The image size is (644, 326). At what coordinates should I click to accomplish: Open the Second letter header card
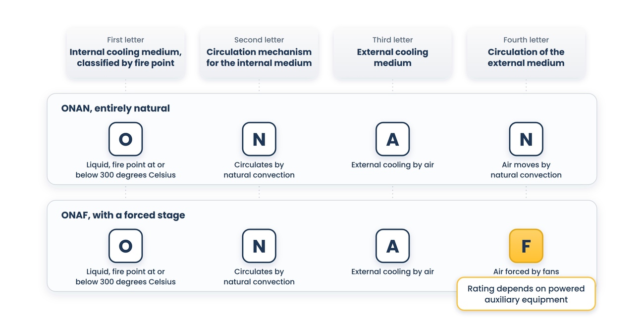[x=259, y=53]
